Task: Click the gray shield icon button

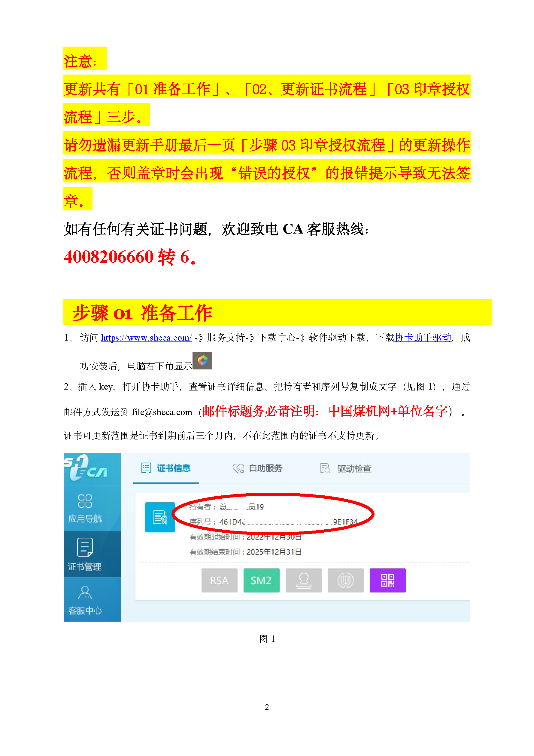Action: 345,580
